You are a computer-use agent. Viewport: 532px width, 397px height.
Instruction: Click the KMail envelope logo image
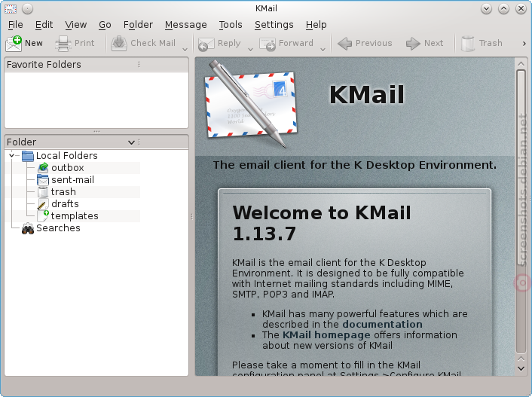251,103
